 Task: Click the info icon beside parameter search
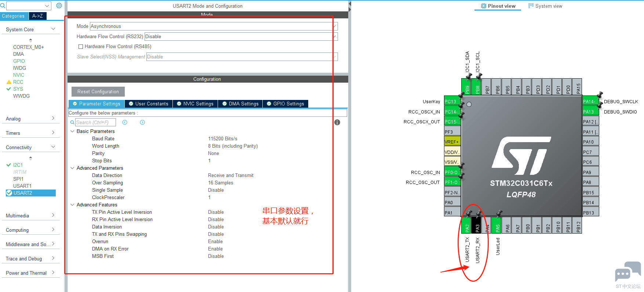337,122
